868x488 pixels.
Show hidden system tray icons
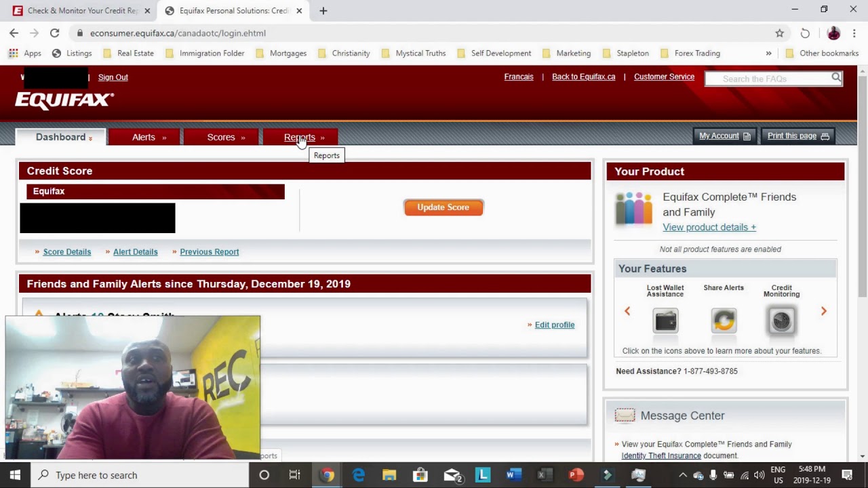tap(683, 475)
